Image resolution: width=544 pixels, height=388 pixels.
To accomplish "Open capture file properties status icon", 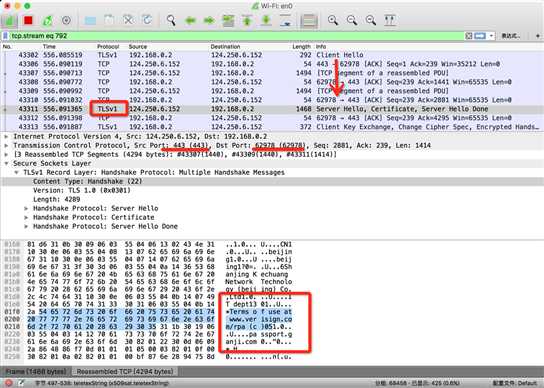I will (22, 383).
